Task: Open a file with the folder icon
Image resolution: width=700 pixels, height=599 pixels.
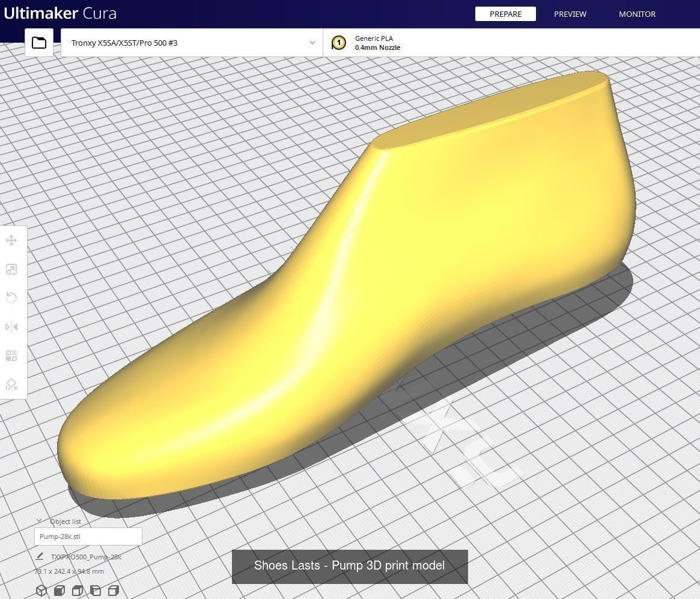Action: [x=38, y=42]
